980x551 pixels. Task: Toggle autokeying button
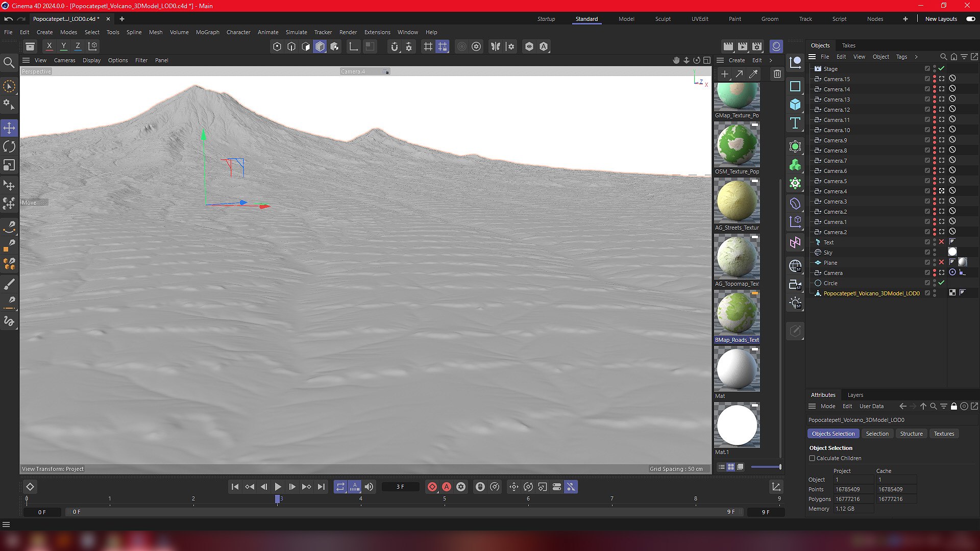[x=447, y=487]
